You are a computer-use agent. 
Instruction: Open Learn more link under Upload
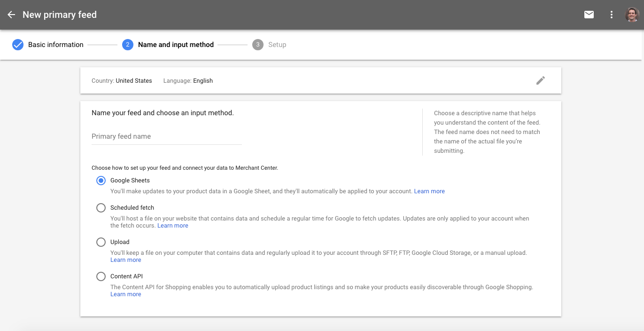[126, 260]
